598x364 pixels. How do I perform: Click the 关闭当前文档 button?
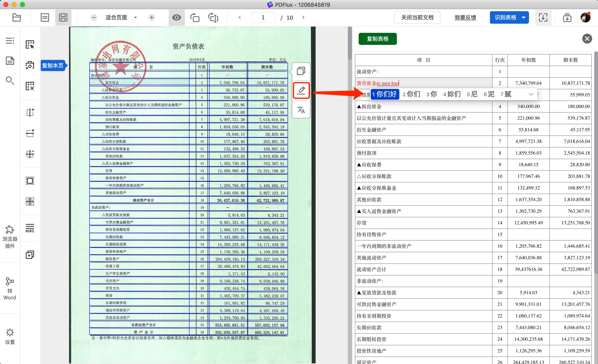417,17
